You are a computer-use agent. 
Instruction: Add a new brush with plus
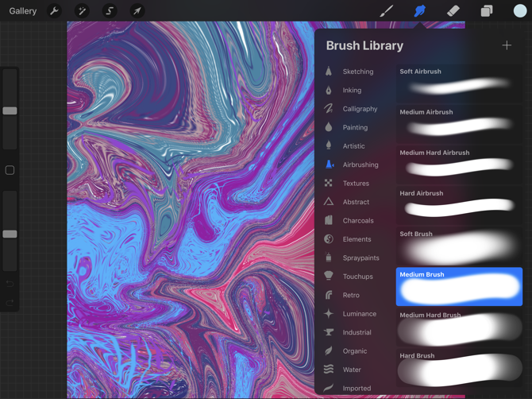[507, 45]
